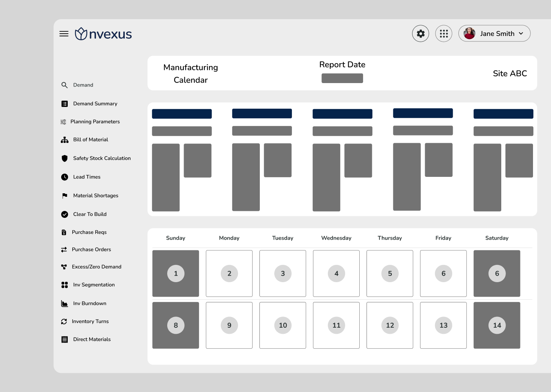This screenshot has width=551, height=392.
Task: Click the Direct Materials list icon
Action: (x=65, y=340)
